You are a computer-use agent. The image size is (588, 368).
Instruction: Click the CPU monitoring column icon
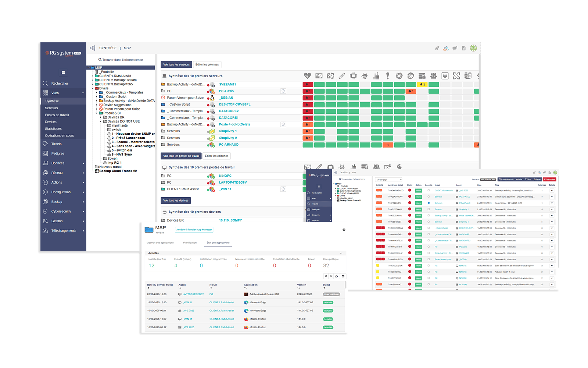tap(354, 75)
